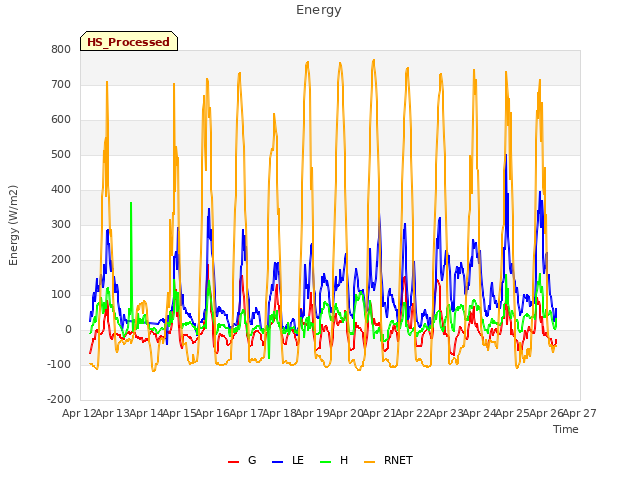Click the 500 y-axis tick label

click(x=61, y=155)
